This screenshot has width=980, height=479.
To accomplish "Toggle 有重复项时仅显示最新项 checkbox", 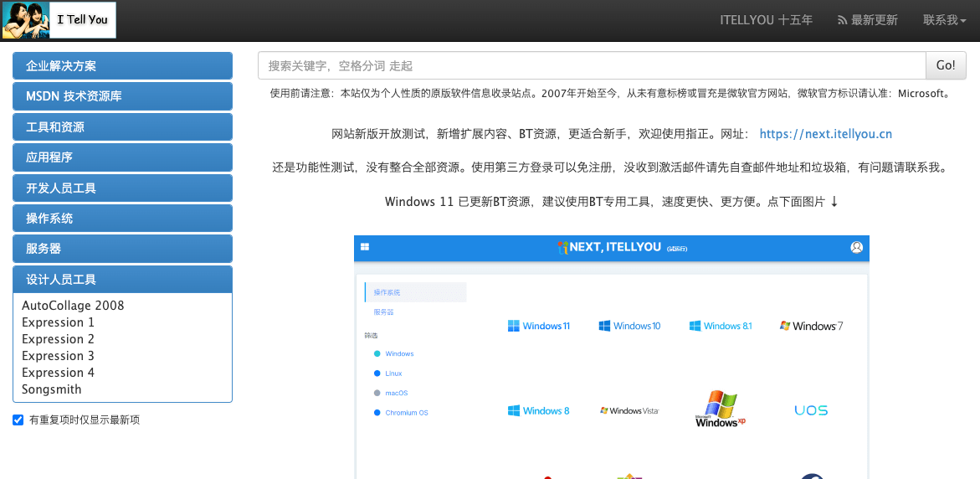I will point(18,420).
